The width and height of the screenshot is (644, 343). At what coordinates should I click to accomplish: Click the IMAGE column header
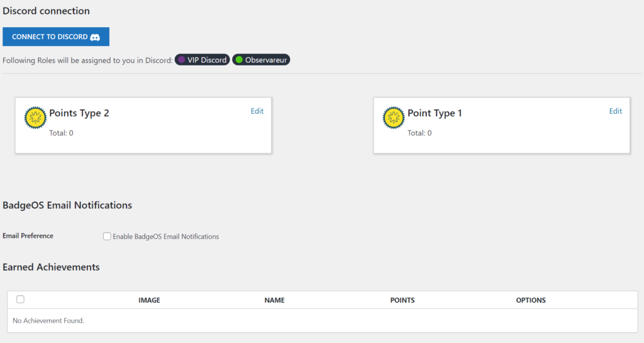149,300
